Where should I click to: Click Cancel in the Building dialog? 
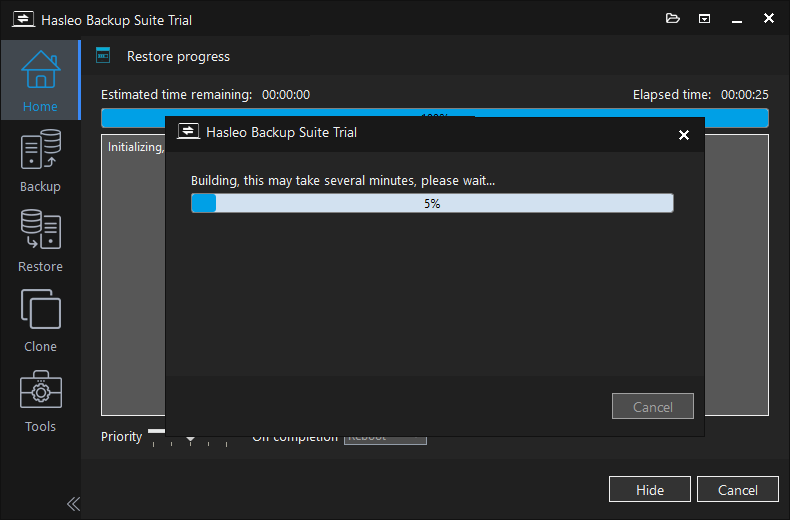[652, 406]
